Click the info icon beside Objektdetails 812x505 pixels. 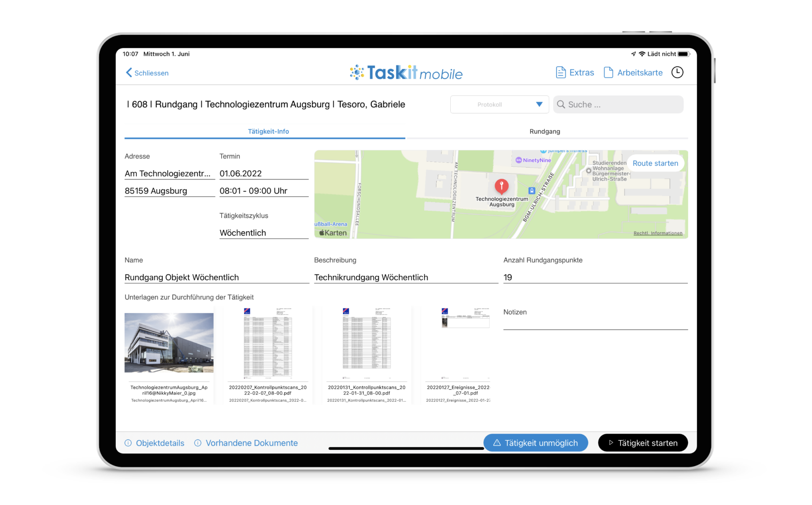(128, 443)
